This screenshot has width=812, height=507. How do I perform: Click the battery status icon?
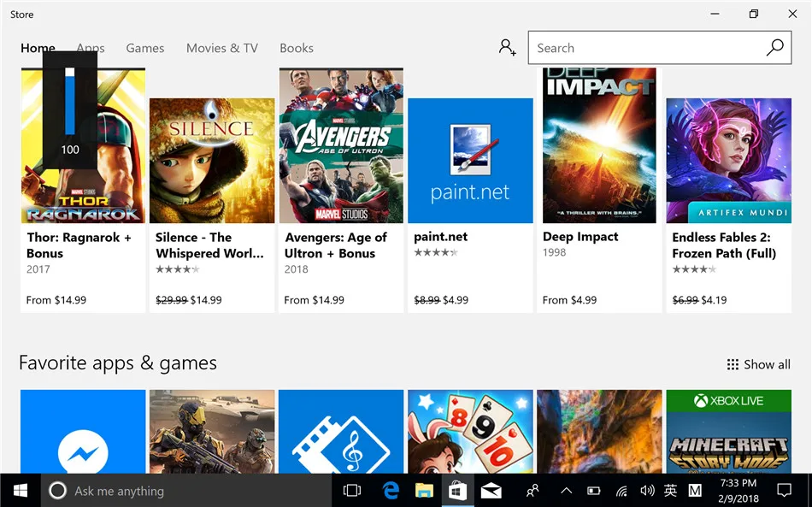[593, 491]
